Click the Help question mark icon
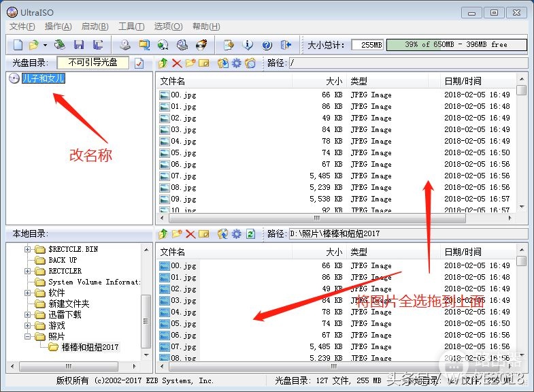 click(267, 45)
